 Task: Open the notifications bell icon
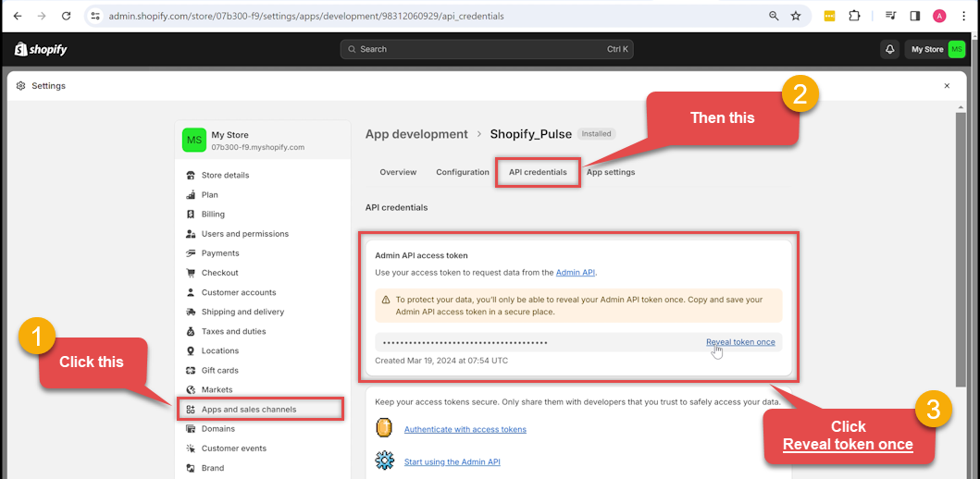[x=890, y=49]
